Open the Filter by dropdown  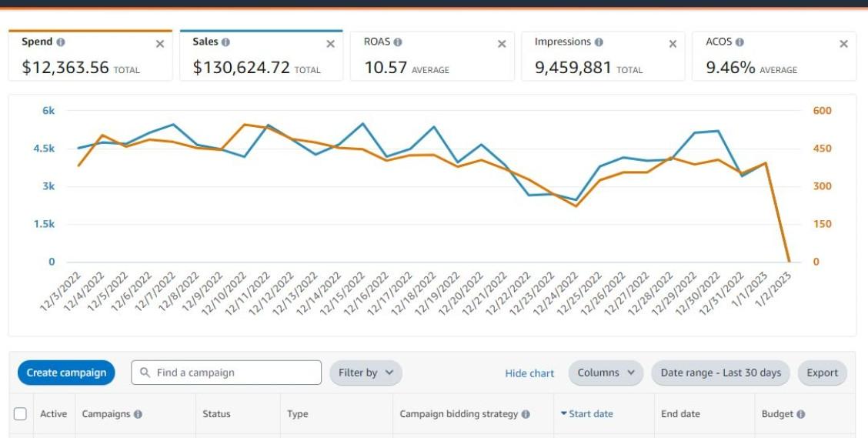pos(366,373)
